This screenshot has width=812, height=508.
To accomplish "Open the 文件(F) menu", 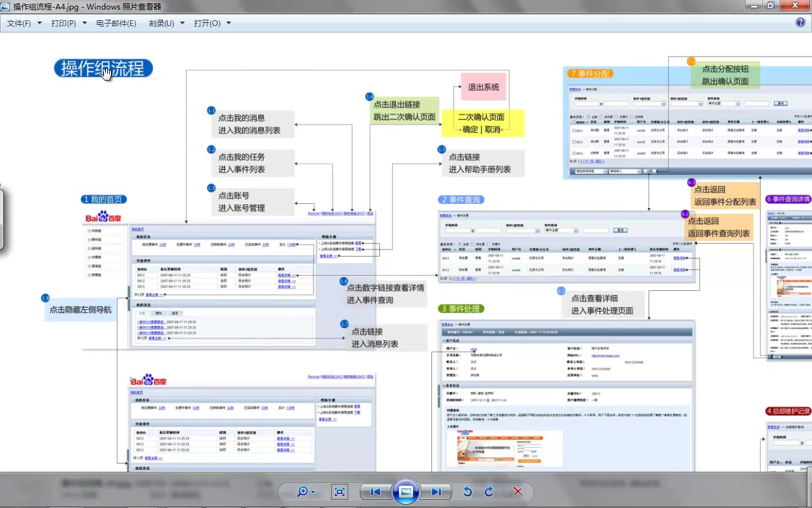I will pyautogui.click(x=24, y=23).
